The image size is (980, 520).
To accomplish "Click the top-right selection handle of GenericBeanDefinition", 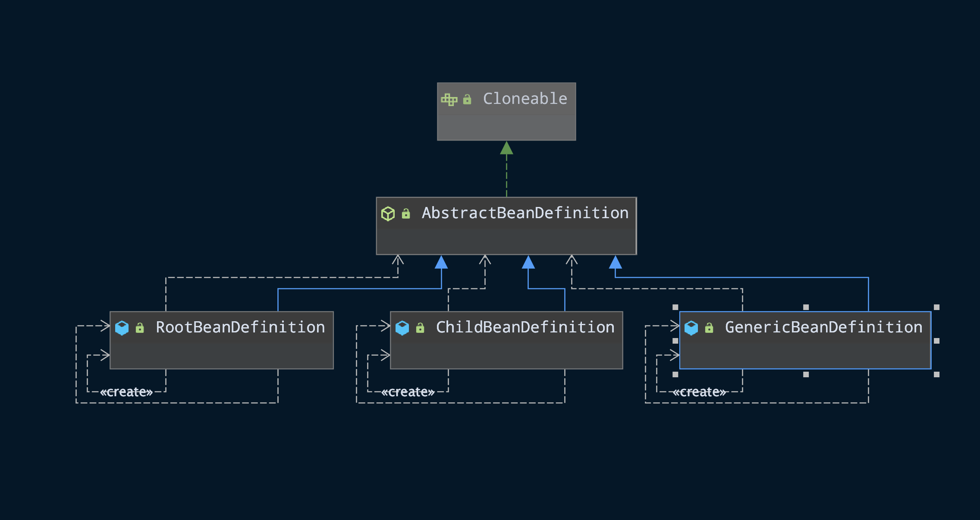I will coord(936,307).
